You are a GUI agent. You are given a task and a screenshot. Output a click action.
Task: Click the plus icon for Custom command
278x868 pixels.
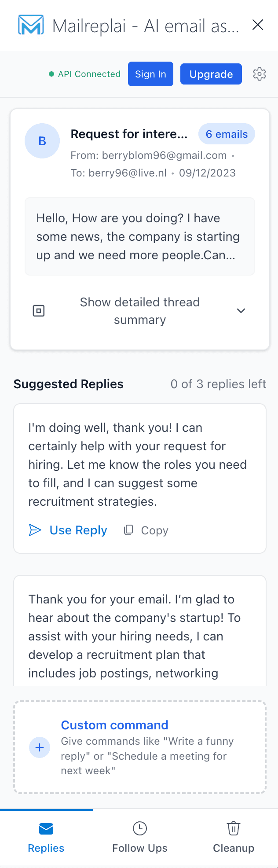tap(39, 747)
